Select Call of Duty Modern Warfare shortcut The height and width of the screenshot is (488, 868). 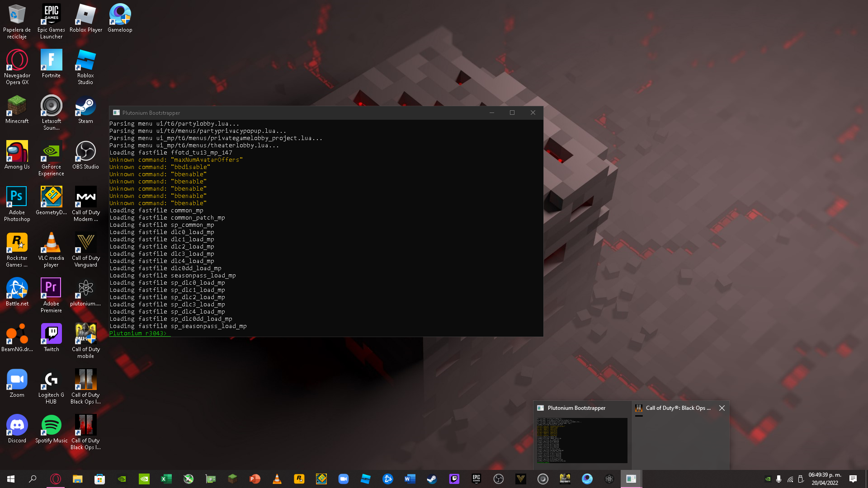tap(85, 204)
